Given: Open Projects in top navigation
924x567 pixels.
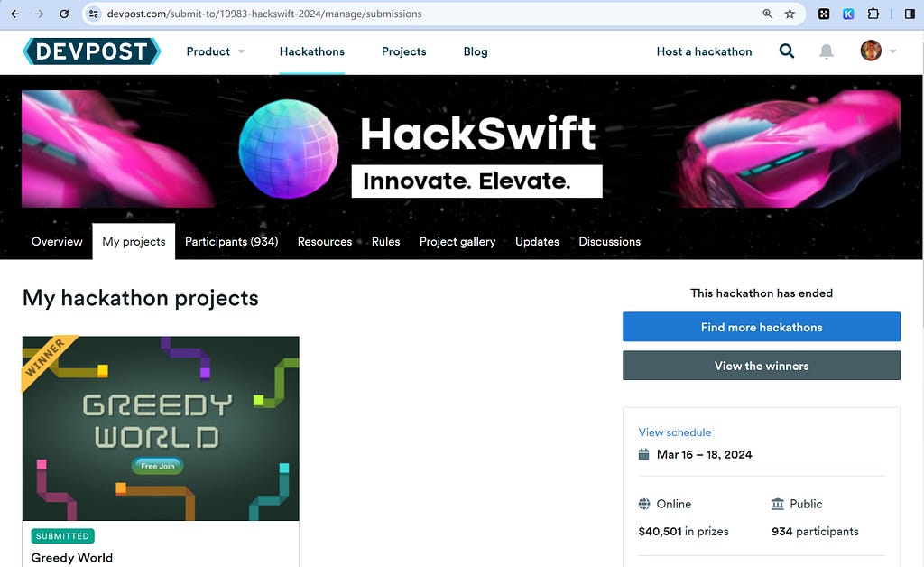Looking at the screenshot, I should (403, 51).
